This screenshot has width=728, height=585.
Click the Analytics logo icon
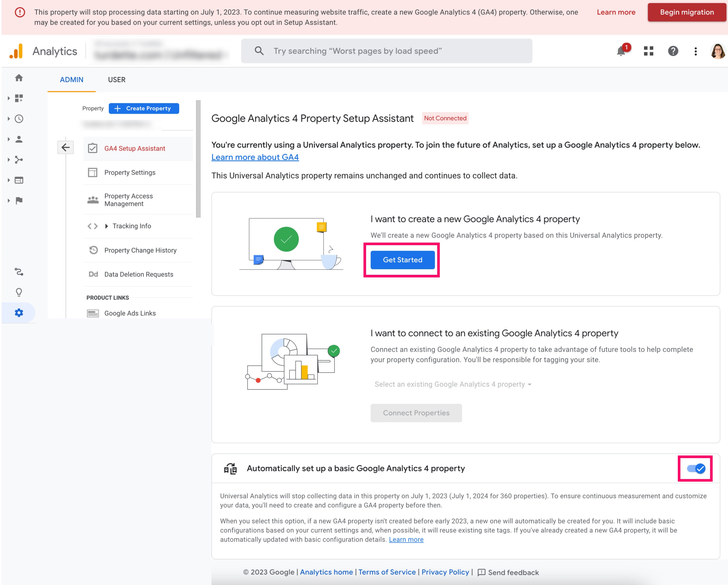coord(16,51)
